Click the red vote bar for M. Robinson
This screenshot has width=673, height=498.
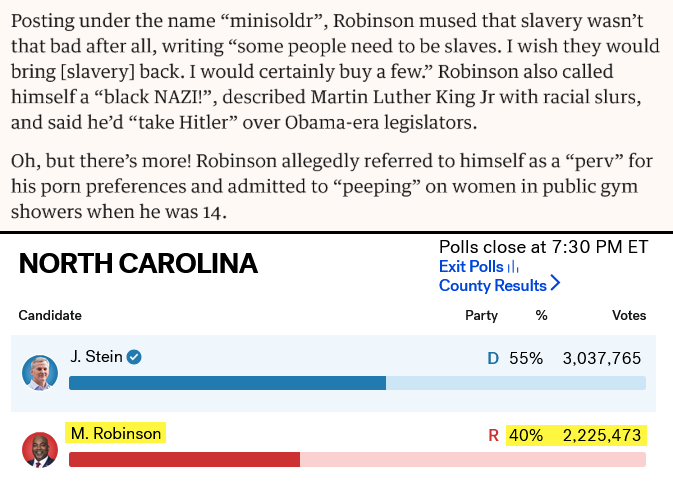click(184, 459)
